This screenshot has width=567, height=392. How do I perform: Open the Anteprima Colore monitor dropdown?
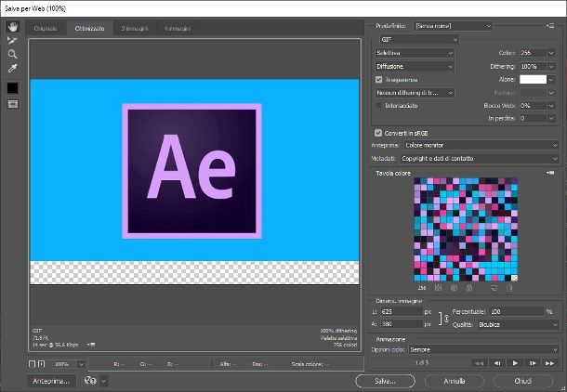[481, 145]
